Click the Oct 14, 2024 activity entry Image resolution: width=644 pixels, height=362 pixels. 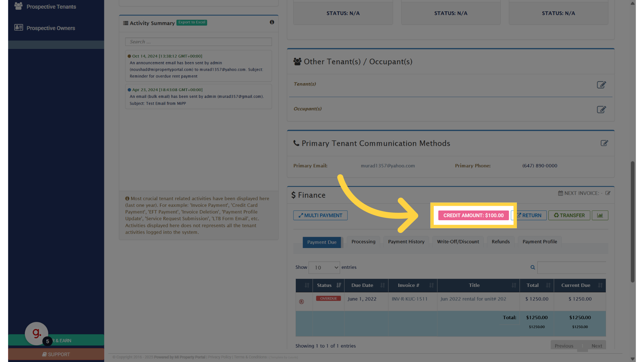pyautogui.click(x=198, y=66)
